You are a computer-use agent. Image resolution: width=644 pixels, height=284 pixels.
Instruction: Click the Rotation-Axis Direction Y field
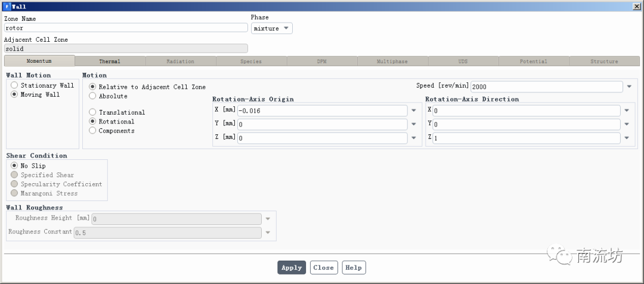click(x=527, y=124)
